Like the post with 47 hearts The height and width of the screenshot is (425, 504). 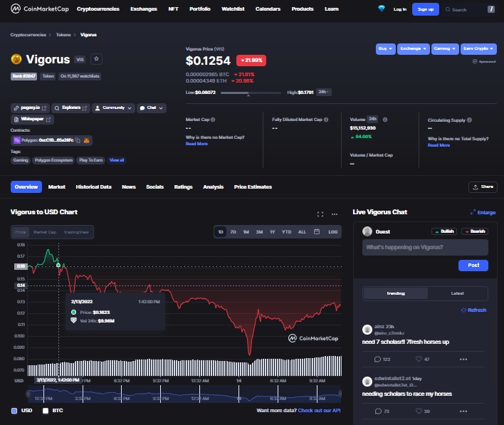419,359
